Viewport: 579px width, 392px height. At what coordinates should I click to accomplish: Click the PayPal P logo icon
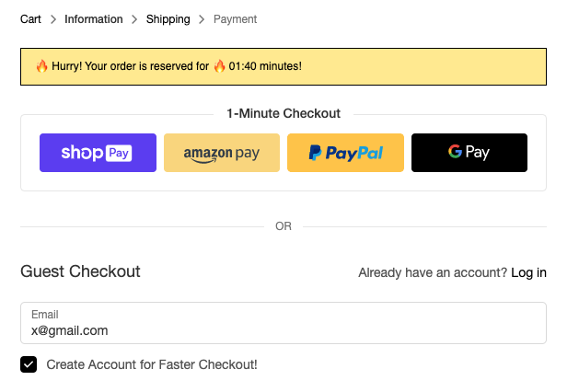(x=315, y=153)
